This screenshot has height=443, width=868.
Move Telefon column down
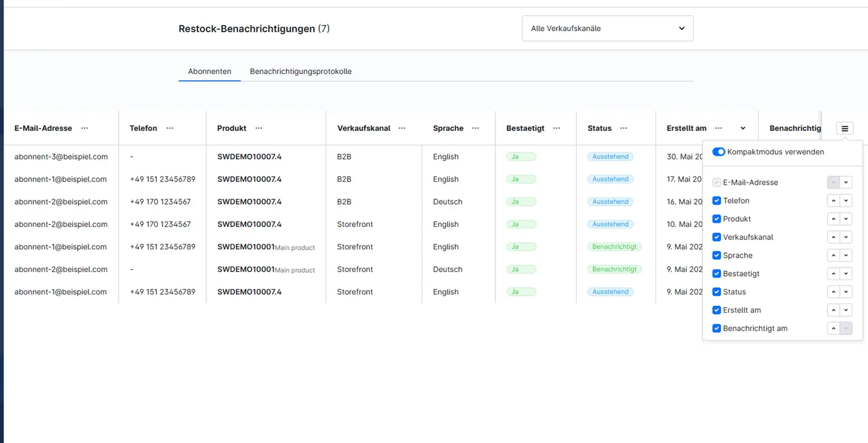coord(846,201)
